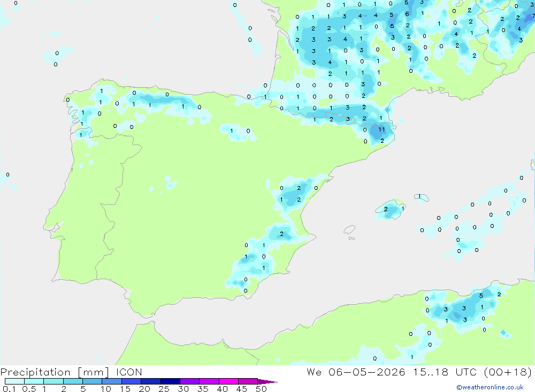Click the legend label "0.5"
Image resolution: width=535 pixels, height=392 pixels.
coord(29,389)
